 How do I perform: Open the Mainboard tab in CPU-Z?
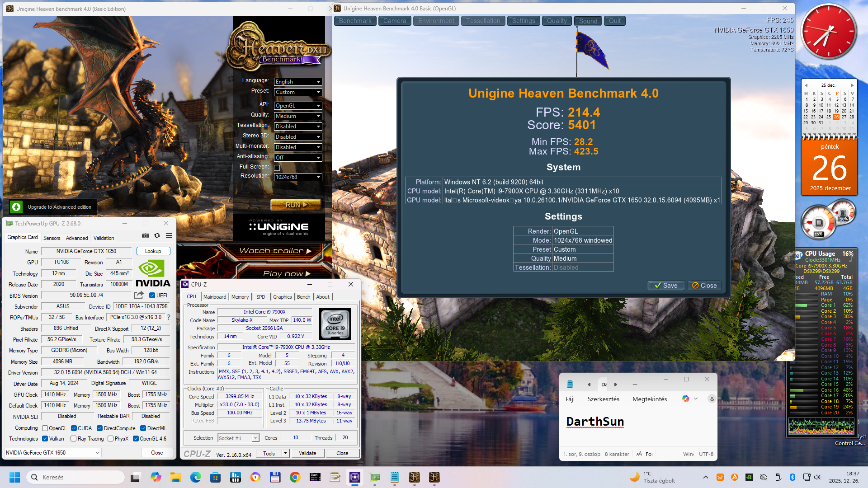pyautogui.click(x=215, y=297)
